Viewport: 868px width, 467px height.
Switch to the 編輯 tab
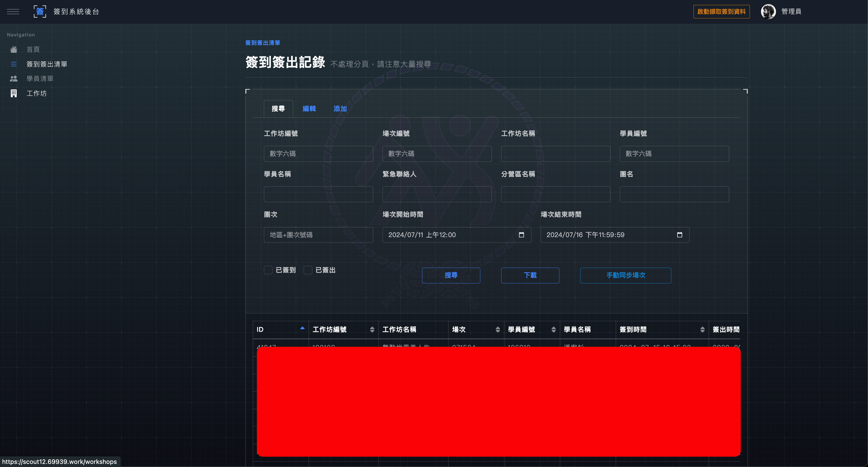(309, 109)
